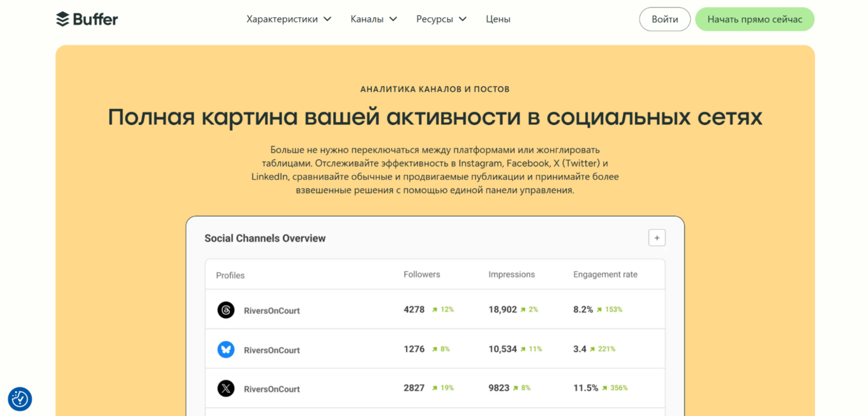Open the cookie consent badge in bottom-left corner
Image resolution: width=868 pixels, height=416 pixels.
click(20, 399)
